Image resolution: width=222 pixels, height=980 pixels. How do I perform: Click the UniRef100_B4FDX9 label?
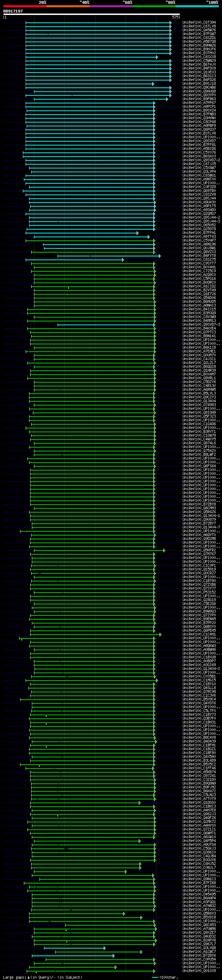pos(199,68)
